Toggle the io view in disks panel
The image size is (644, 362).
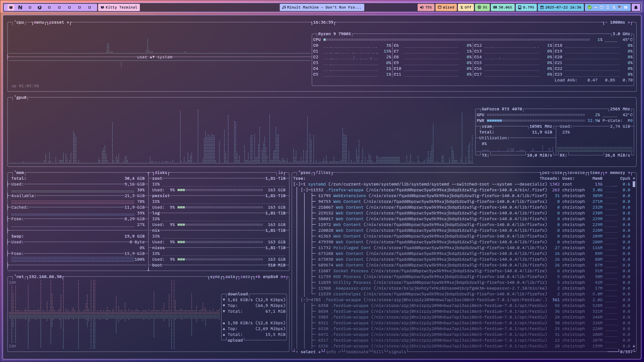pyautogui.click(x=280, y=173)
